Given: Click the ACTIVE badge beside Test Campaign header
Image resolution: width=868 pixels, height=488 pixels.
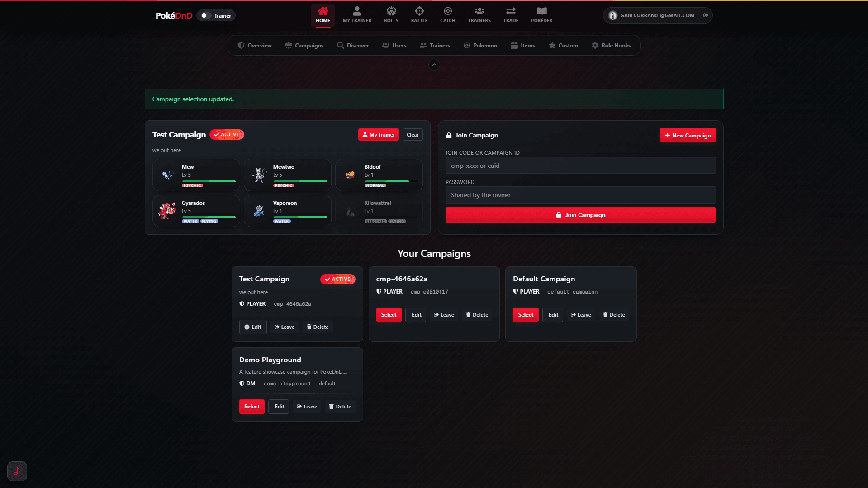Looking at the screenshot, I should click(x=227, y=135).
